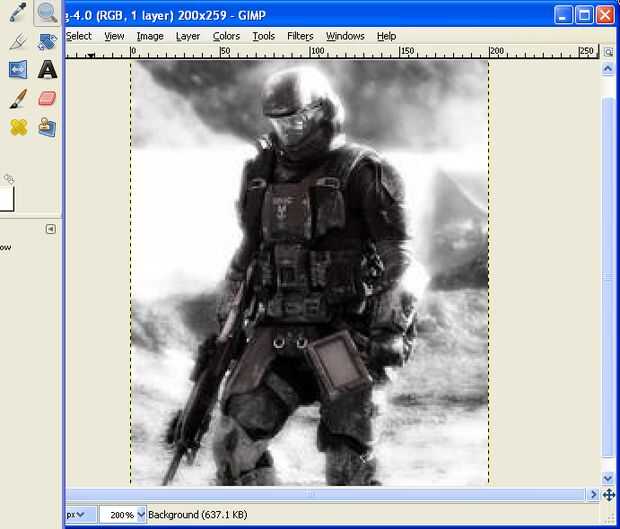Click the vertical scrollbar down arrow
The height and width of the screenshot is (529, 620).
[608, 479]
